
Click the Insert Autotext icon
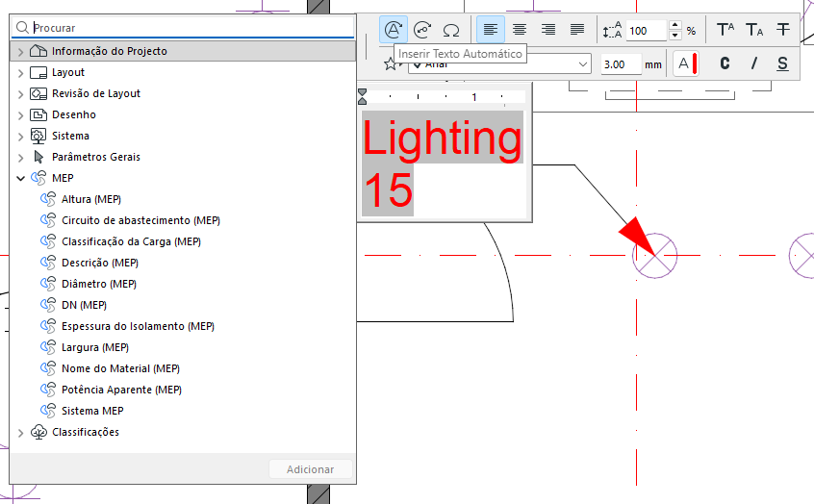(393, 30)
